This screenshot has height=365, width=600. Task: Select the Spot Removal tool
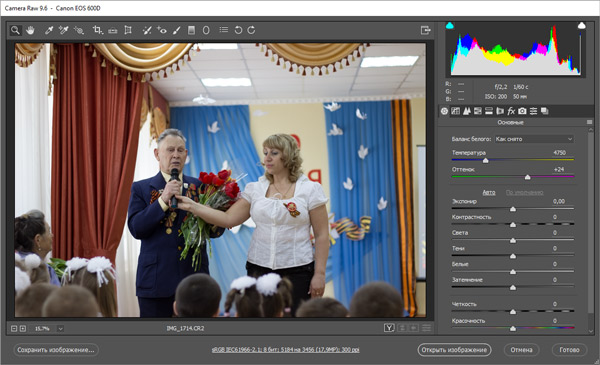point(147,30)
